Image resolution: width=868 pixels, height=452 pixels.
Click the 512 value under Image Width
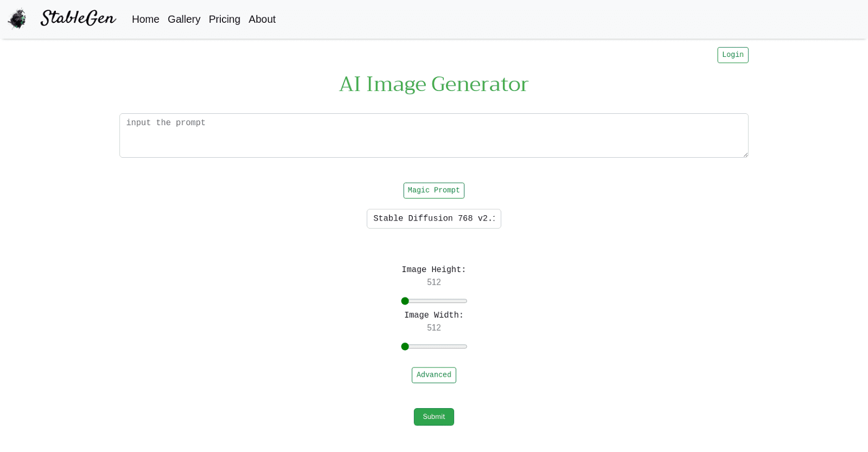tap(433, 328)
